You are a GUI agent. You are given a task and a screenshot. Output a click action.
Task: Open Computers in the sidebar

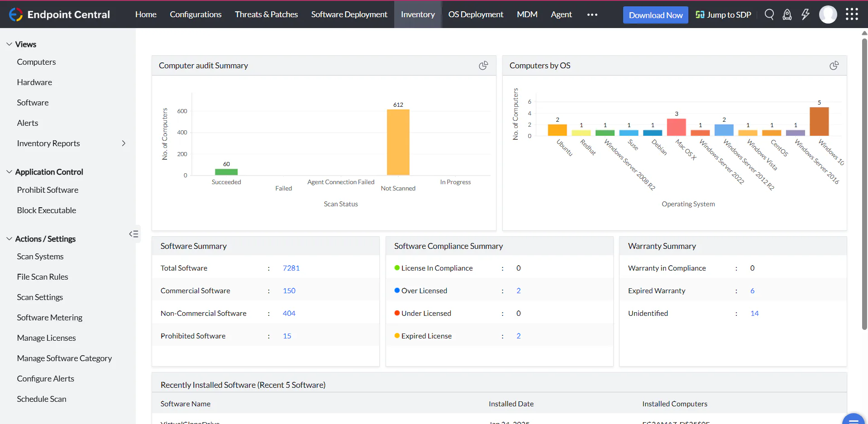pyautogui.click(x=36, y=62)
